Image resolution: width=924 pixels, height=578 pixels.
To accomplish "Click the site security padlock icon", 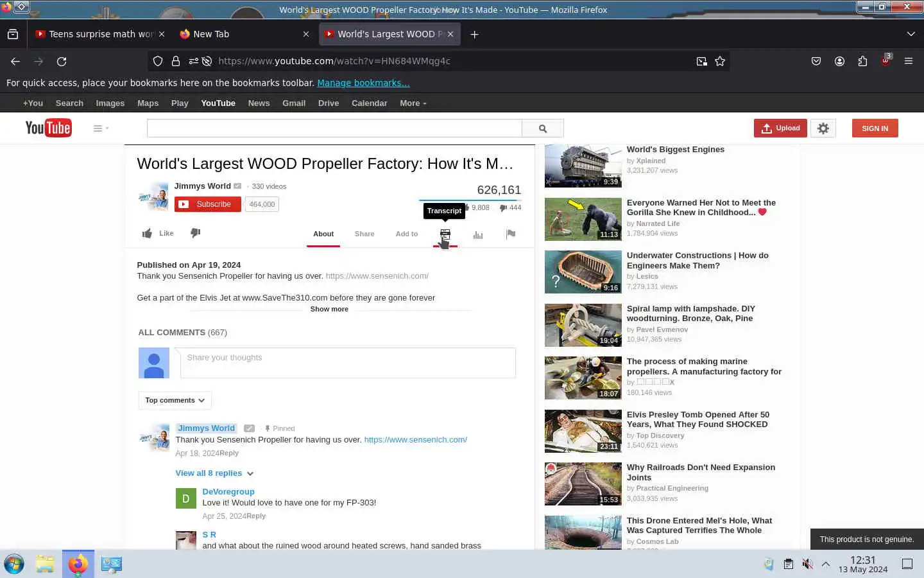I will pyautogui.click(x=176, y=61).
